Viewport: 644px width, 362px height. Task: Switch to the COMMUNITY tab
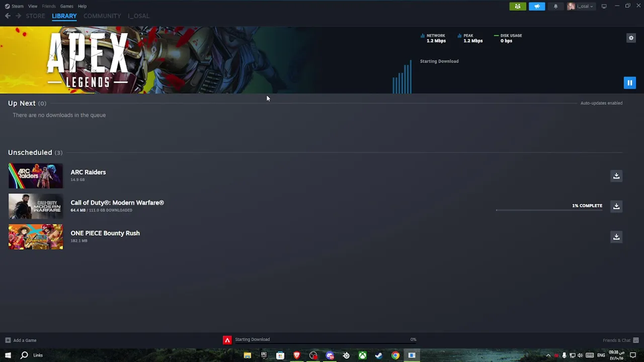tap(102, 16)
